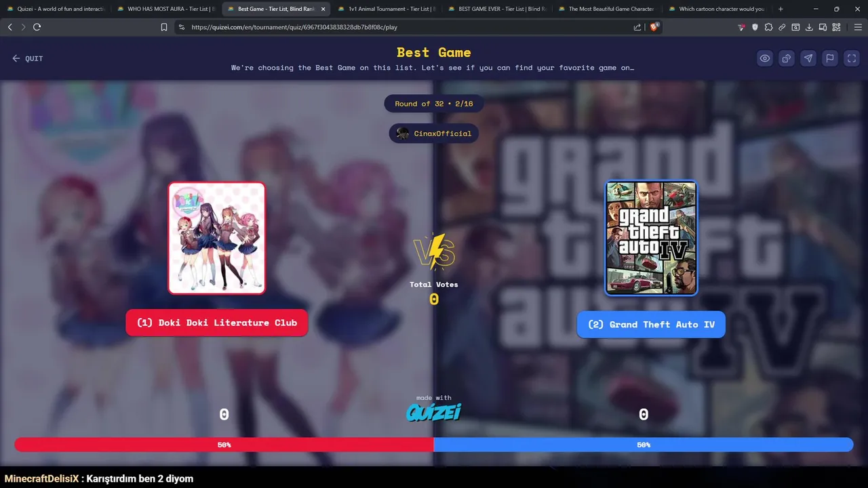The width and height of the screenshot is (868, 488).
Task: Click the QUIT back arrow button
Action: click(27, 58)
